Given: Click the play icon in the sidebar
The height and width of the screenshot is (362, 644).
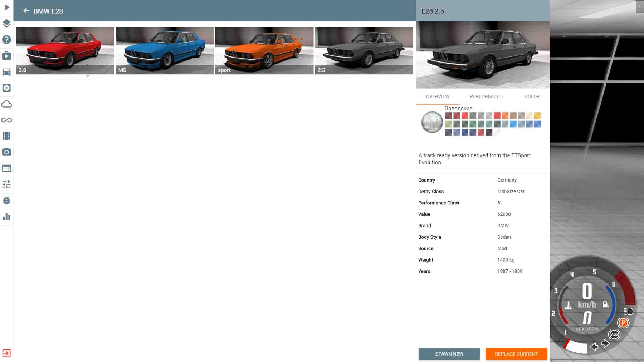Looking at the screenshot, I should [x=6, y=7].
